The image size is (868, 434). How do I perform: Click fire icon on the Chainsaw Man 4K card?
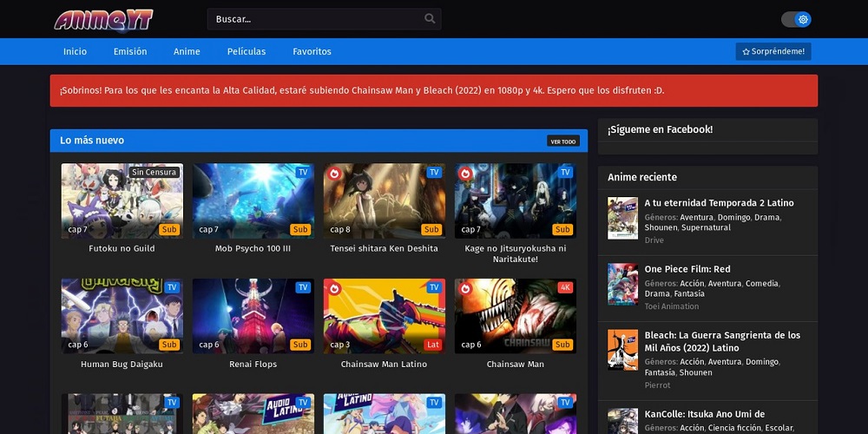pos(465,288)
